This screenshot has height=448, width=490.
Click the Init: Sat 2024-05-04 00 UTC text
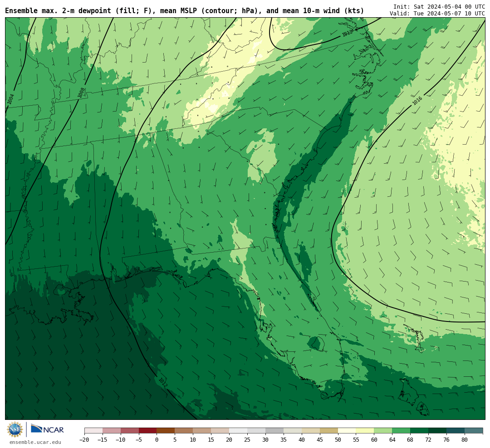pos(439,6)
